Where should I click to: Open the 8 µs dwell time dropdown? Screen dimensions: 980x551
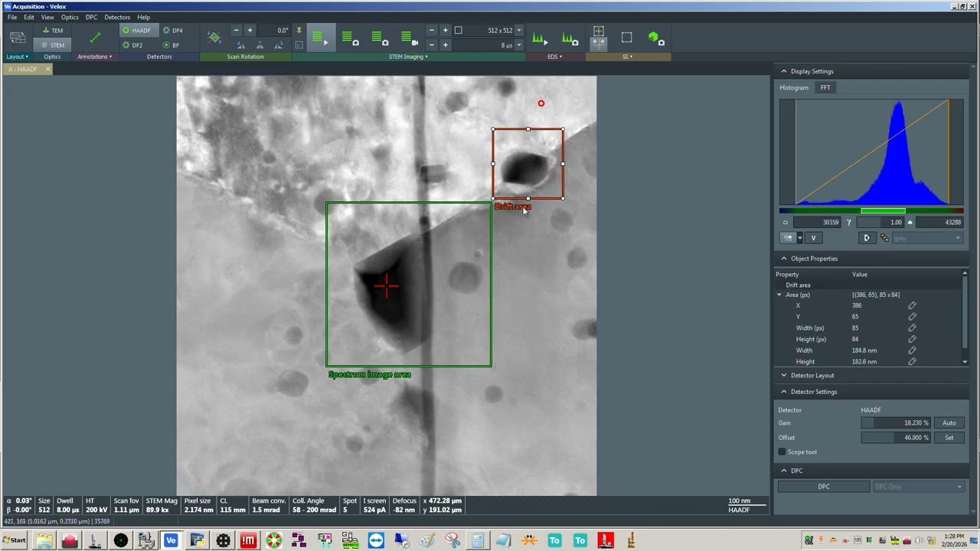pos(518,45)
